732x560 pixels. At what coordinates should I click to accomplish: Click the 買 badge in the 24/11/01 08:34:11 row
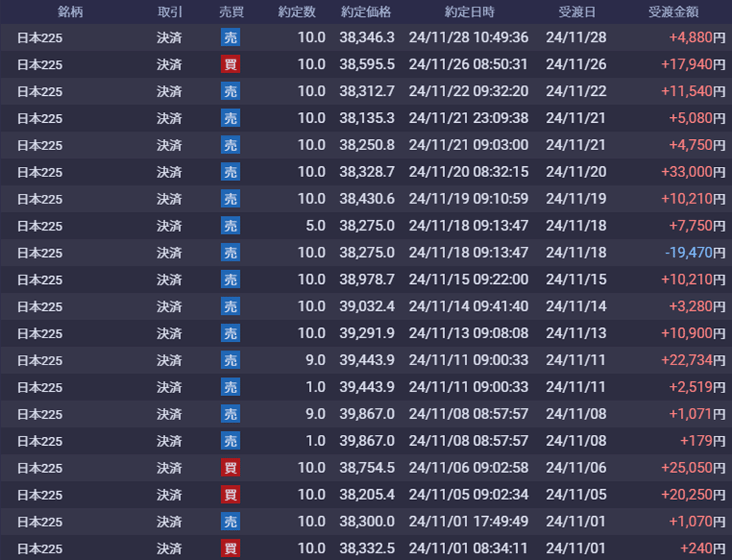(231, 549)
